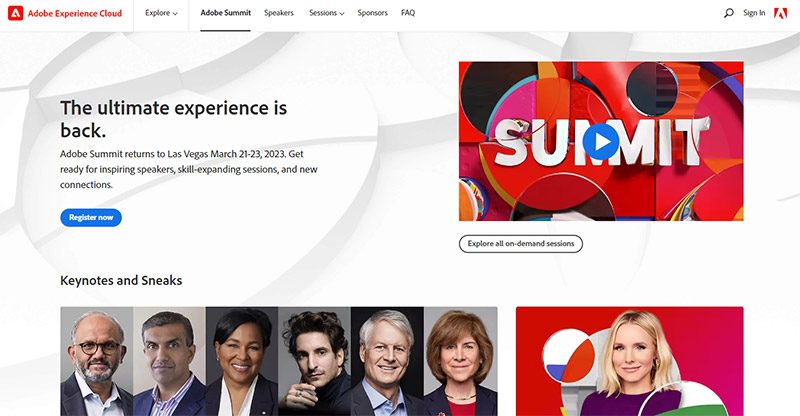The image size is (800, 416).
Task: Open the FAQ link in navigation
Action: click(x=408, y=13)
